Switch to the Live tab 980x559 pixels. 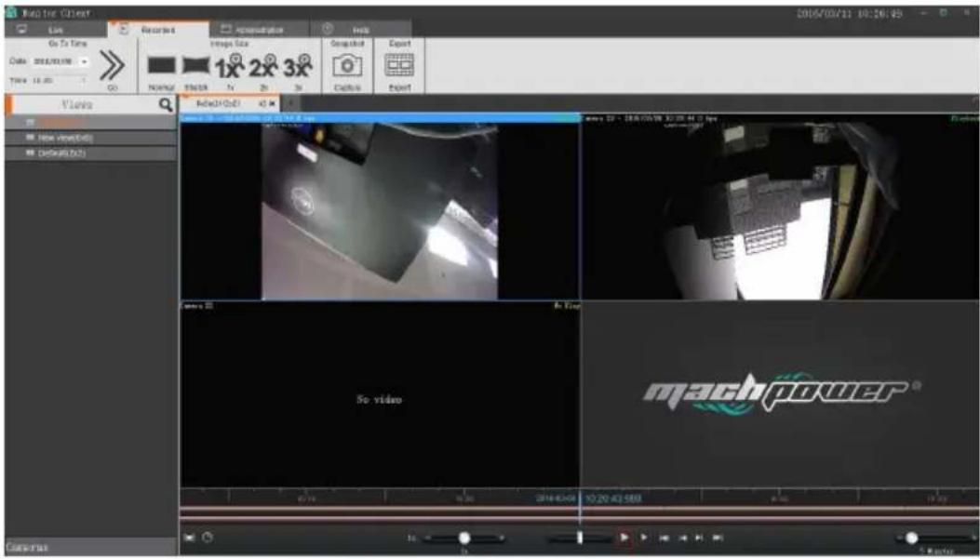(x=55, y=30)
